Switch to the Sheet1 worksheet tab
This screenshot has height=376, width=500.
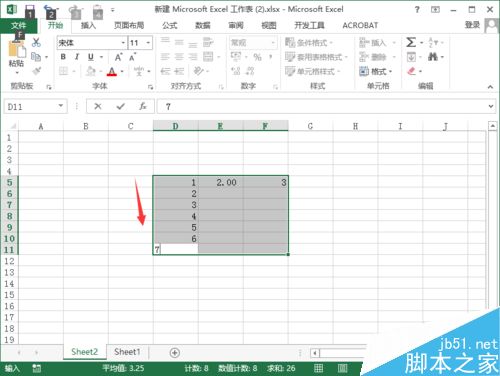(x=127, y=352)
